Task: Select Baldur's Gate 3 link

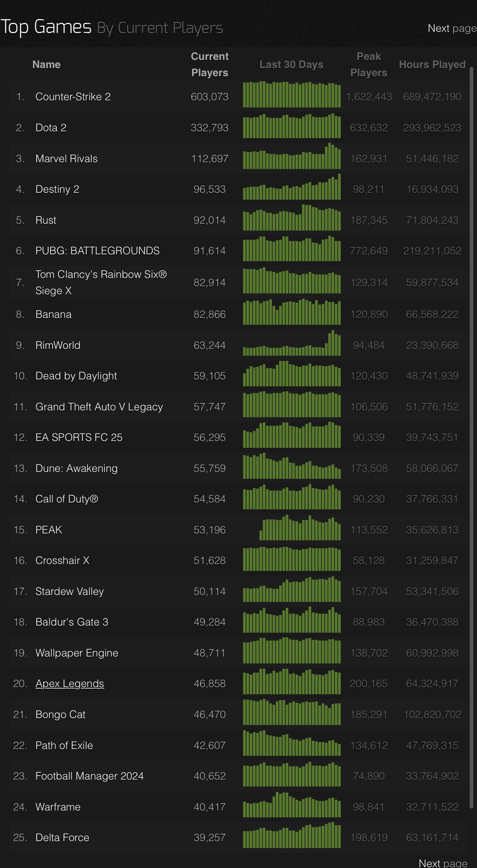Action: (x=72, y=622)
